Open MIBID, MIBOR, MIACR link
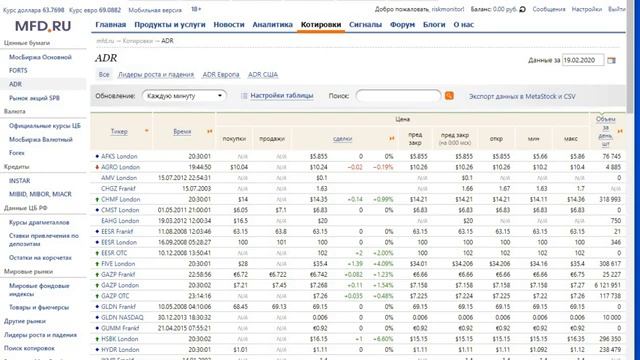This screenshot has height=360, width=640. tap(40, 194)
